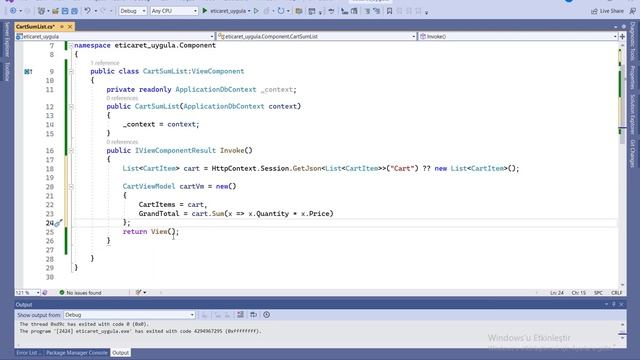This screenshot has height=360, width=640.
Task: Save the current file using the save icon
Action: pos(65,11)
